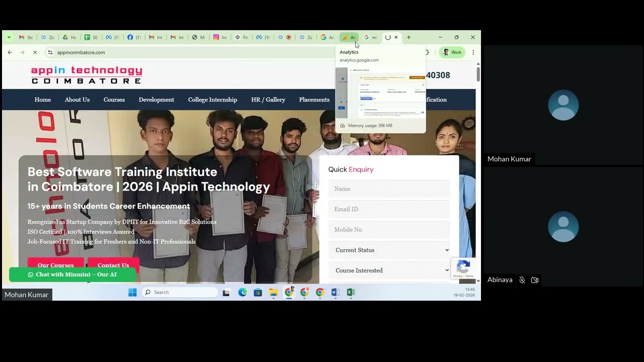This screenshot has width=644, height=362.
Task: Click the reCAPTCHA badge
Action: point(463,269)
